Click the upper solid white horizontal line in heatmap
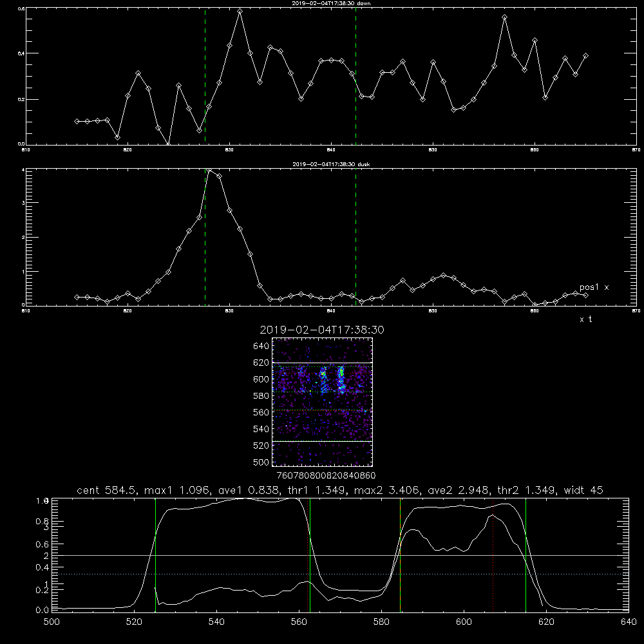This screenshot has width=644, height=644. pyautogui.click(x=323, y=363)
